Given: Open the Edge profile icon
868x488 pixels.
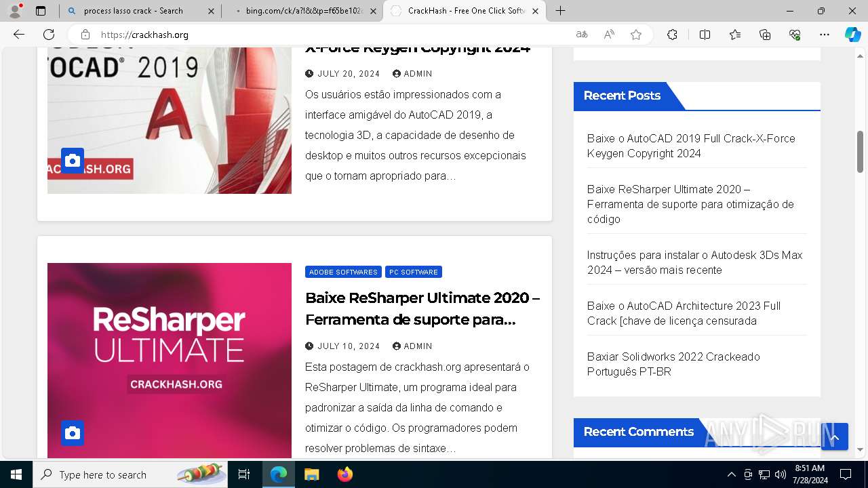Looking at the screenshot, I should [x=15, y=11].
